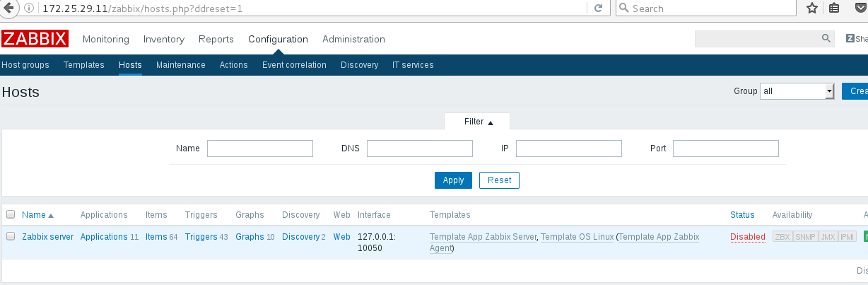Click the SNMP availability indicator
This screenshot has height=285, width=868.
805,237
